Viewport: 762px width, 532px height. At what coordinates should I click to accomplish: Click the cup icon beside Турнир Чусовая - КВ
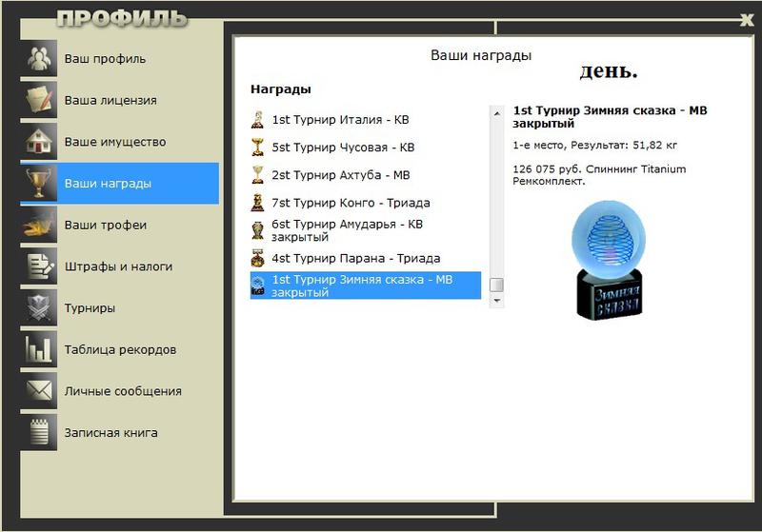point(257,148)
